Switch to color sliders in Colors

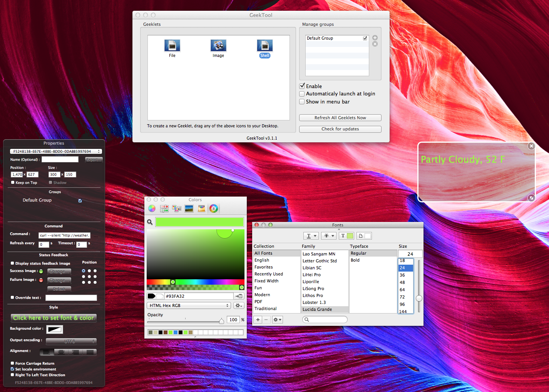pos(164,209)
